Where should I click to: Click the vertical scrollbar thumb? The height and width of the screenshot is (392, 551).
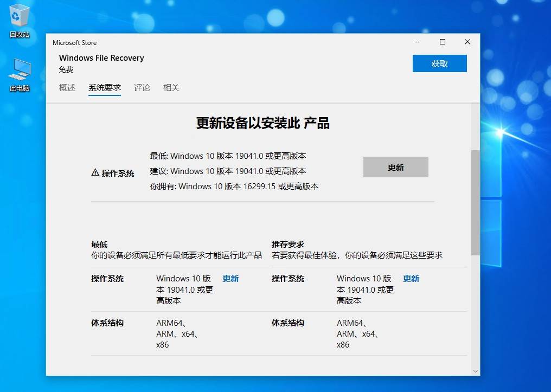pyautogui.click(x=476, y=202)
